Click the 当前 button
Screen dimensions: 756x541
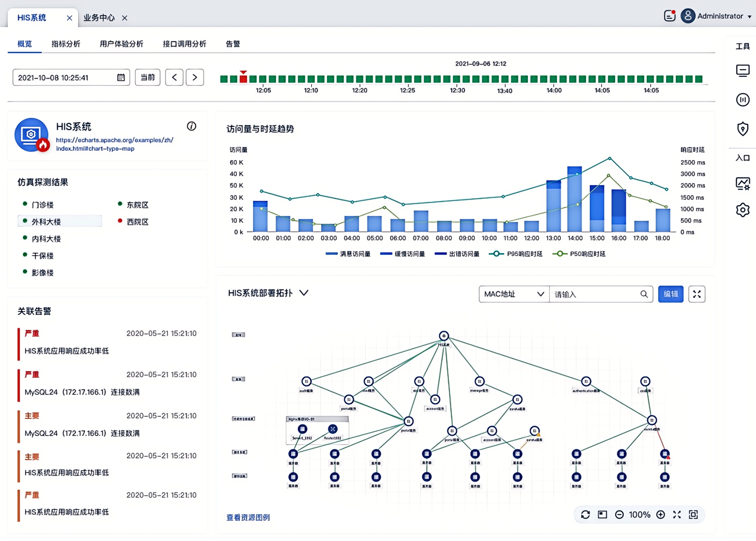(x=147, y=77)
